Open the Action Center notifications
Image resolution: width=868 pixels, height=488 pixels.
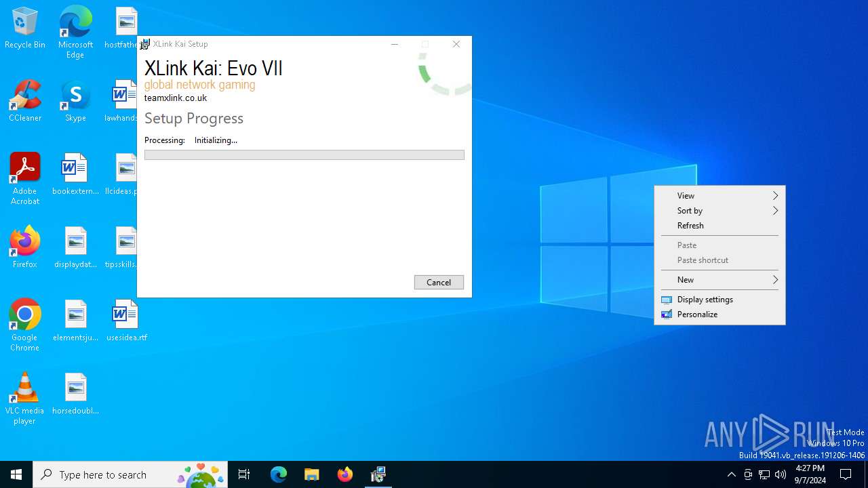click(x=846, y=474)
